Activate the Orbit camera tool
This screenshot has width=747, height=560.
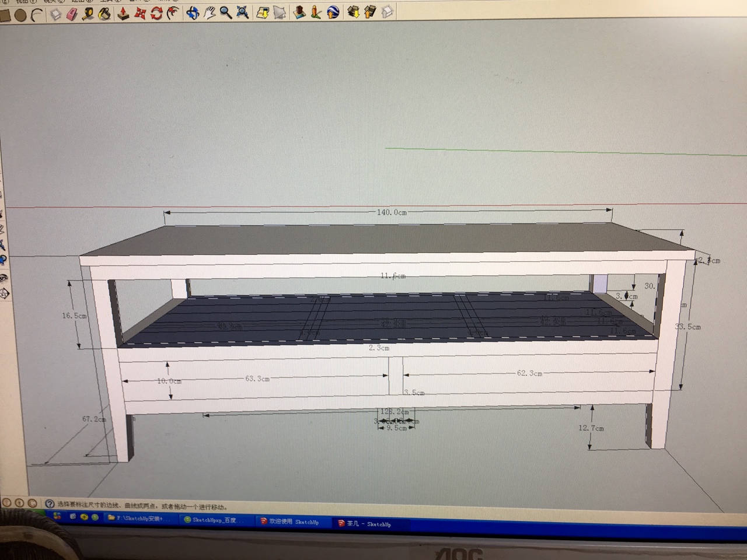coord(193,12)
